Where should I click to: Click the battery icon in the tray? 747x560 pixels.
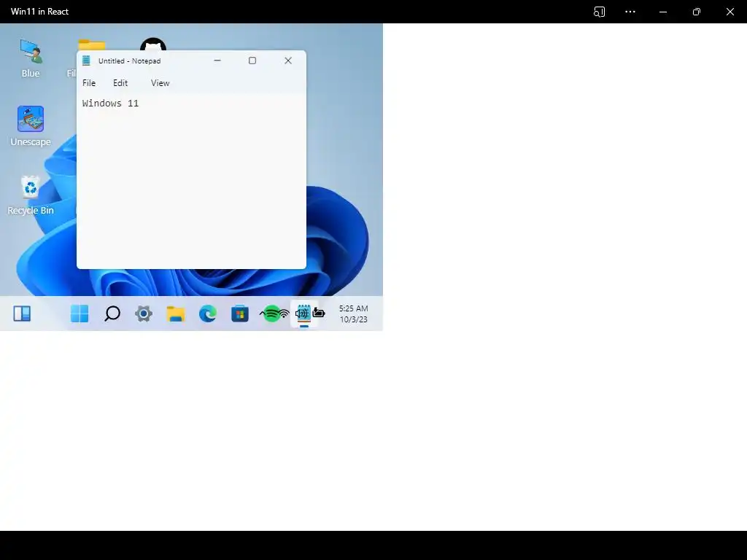(320, 313)
